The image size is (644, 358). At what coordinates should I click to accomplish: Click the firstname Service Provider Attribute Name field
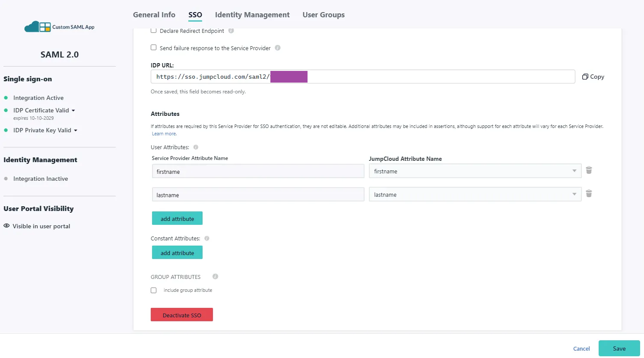pos(258,171)
